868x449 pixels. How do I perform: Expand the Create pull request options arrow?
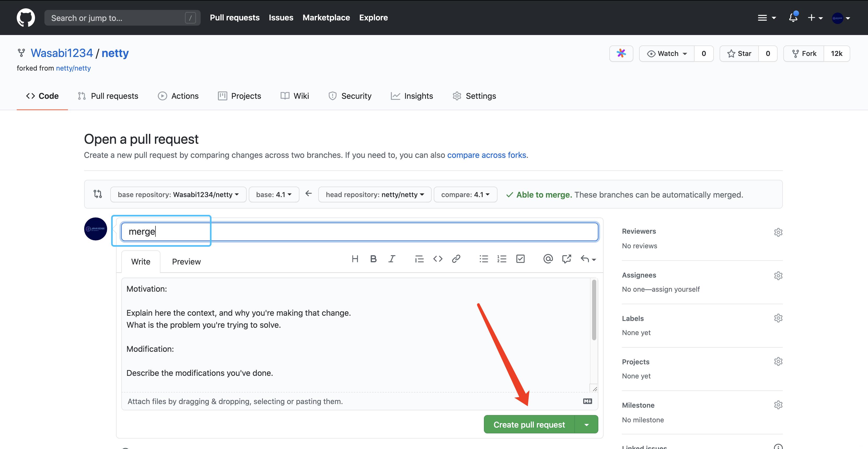(586, 425)
